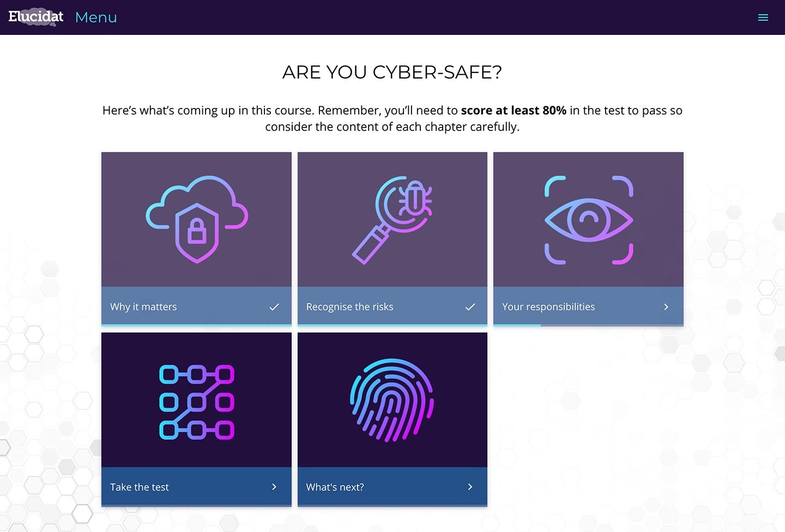
Task: Open the What's next? label
Action: tap(335, 487)
